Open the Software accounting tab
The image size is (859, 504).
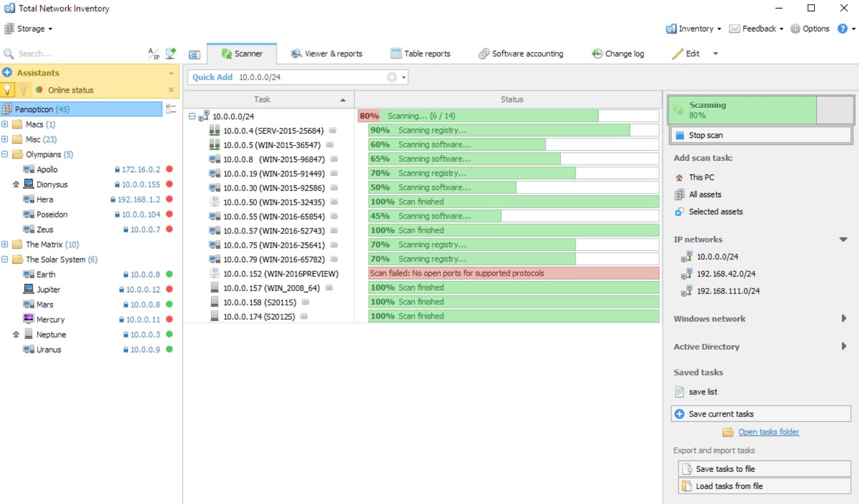[521, 54]
